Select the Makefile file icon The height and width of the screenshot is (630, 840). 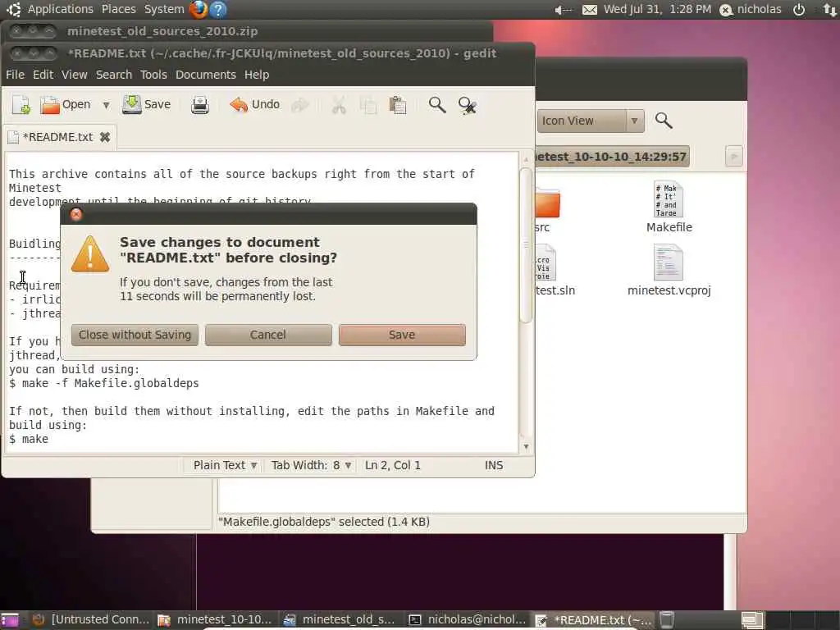(x=669, y=199)
